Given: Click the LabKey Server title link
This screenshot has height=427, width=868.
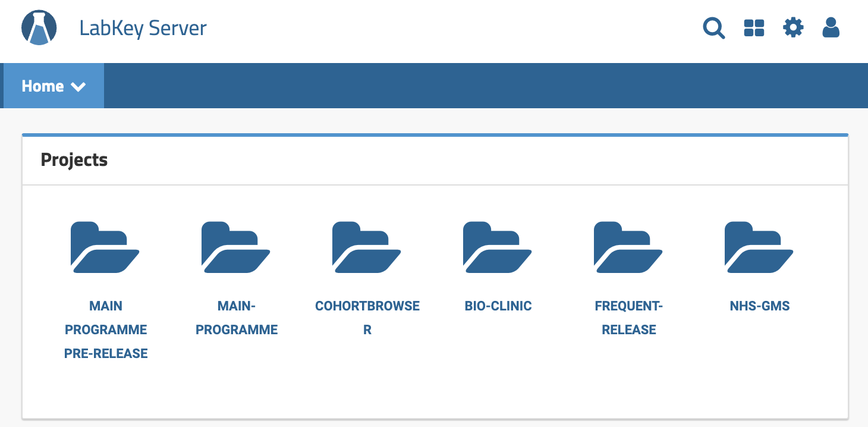Looking at the screenshot, I should click(143, 28).
